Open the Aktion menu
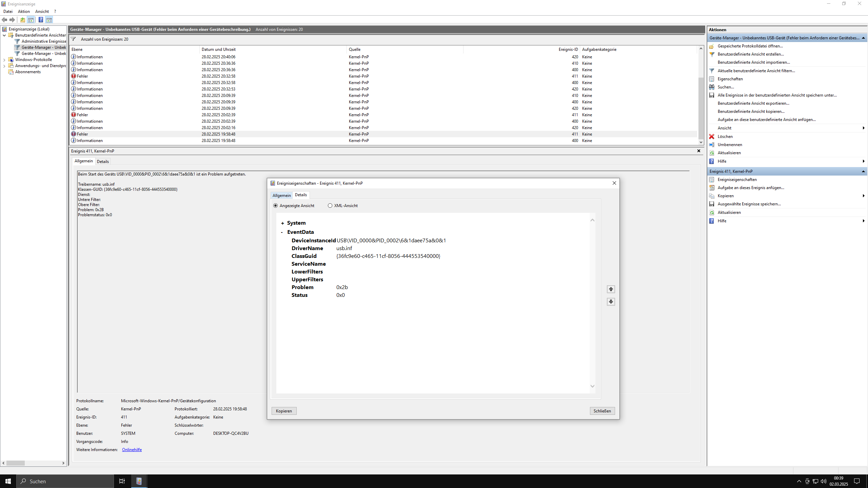 24,11
